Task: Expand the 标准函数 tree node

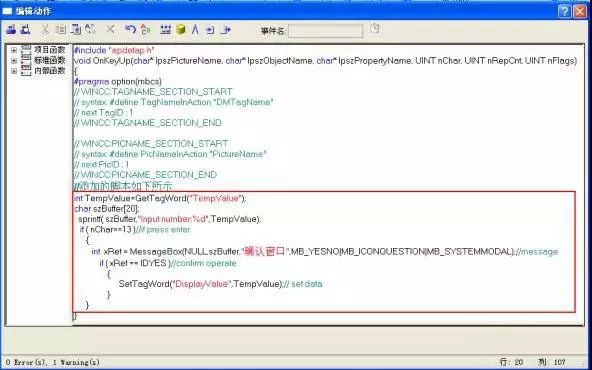Action: pyautogui.click(x=14, y=60)
